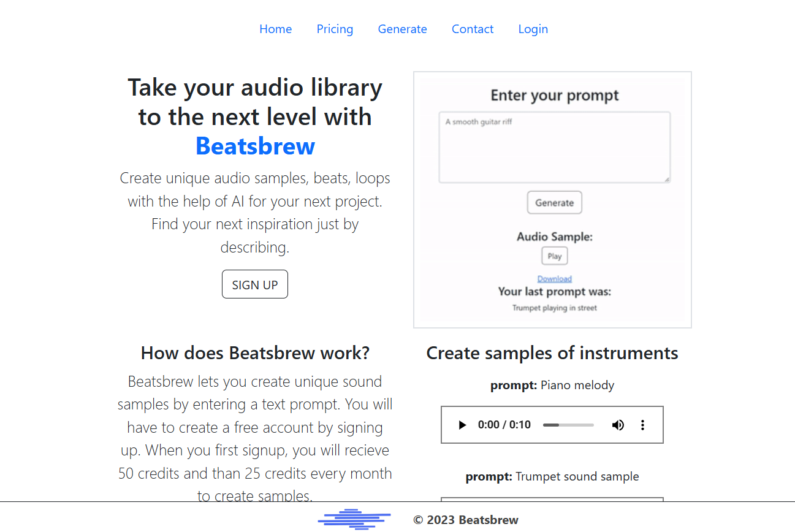Open more options on Piano melody player
795x532 pixels.
(x=642, y=425)
